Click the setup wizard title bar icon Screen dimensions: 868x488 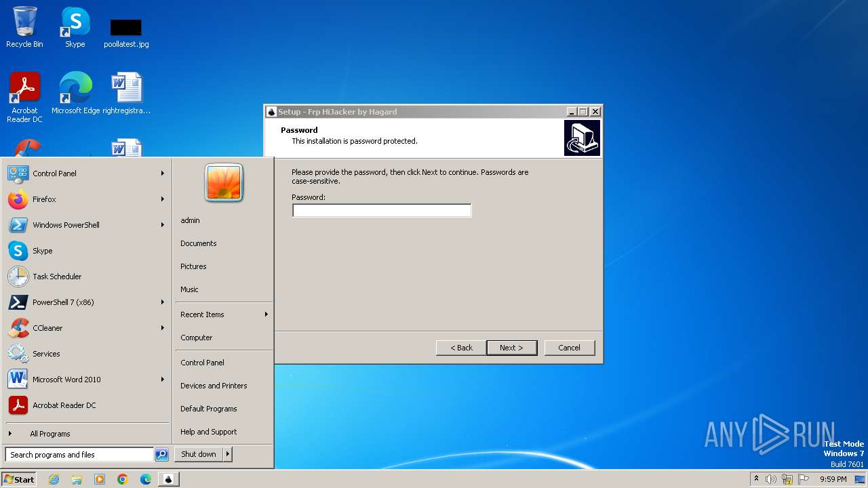click(x=271, y=112)
